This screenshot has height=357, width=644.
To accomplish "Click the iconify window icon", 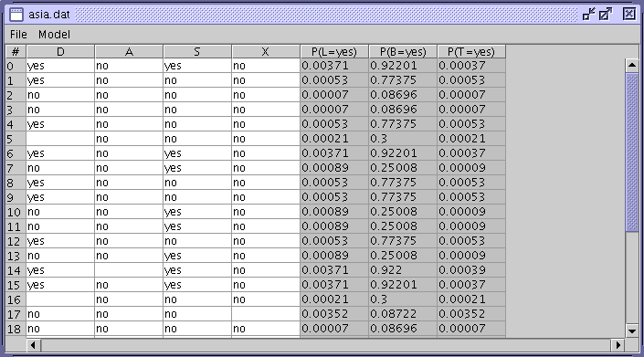I will (588, 15).
